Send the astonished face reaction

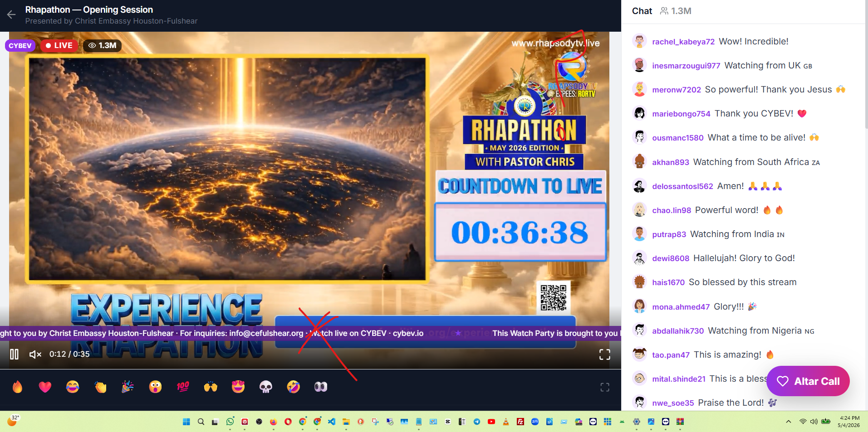coord(155,387)
